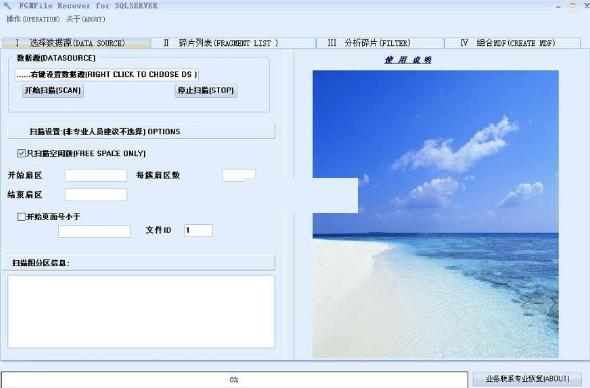Screen dimensions: 590x388
Task: Click the 开始扇区 start sector input field
Action: click(x=96, y=175)
